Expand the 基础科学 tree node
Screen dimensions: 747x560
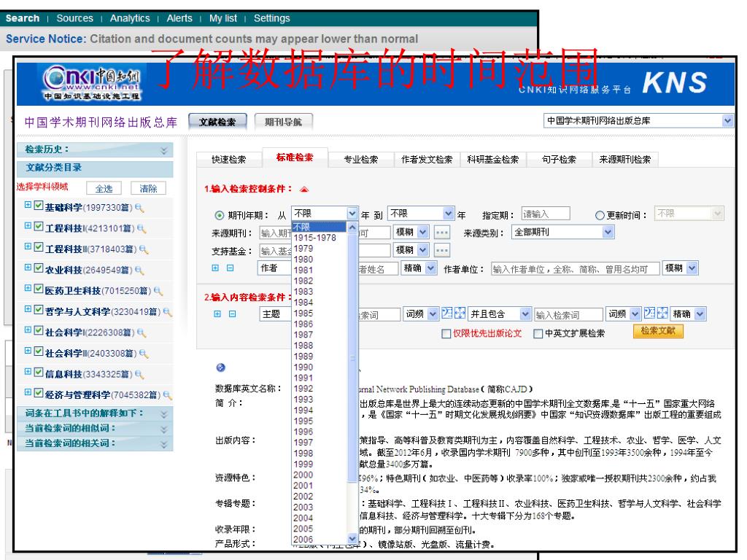click(x=28, y=205)
